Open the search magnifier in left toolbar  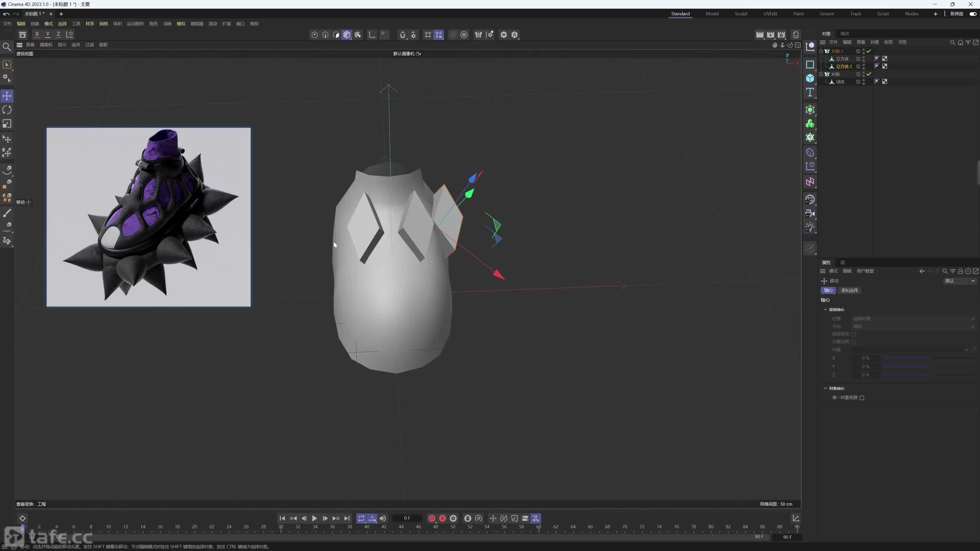point(7,47)
